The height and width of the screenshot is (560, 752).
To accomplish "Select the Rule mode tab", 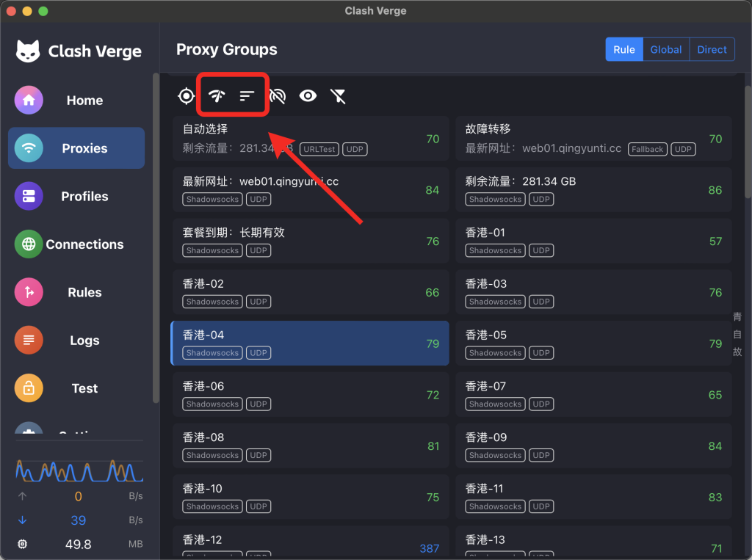I will (623, 49).
